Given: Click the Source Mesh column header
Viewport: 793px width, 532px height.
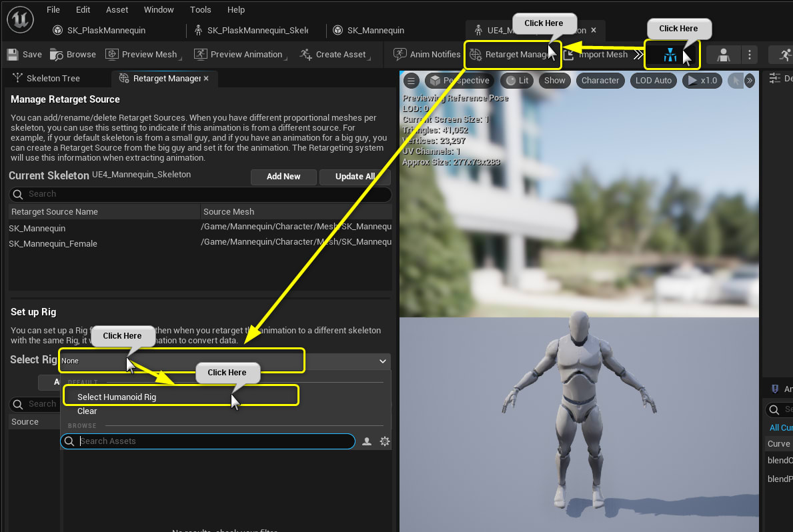Looking at the screenshot, I should click(x=296, y=212).
